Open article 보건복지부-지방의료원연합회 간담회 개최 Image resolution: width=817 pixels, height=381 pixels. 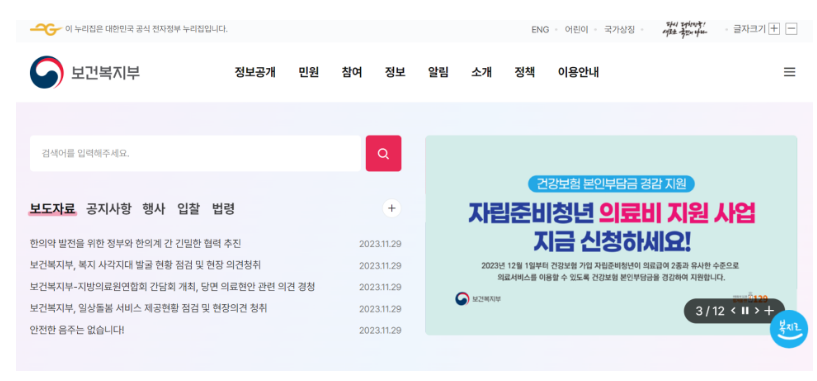coord(172,287)
